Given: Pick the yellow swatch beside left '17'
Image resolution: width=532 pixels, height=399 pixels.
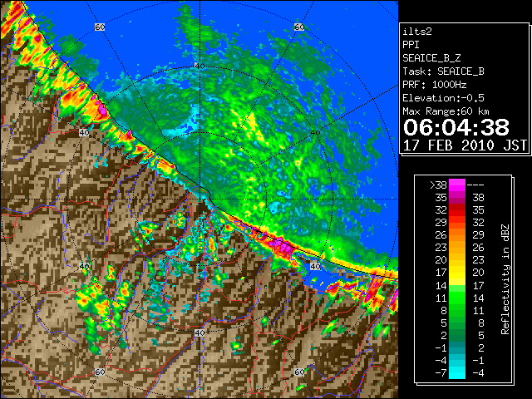Looking at the screenshot, I should pos(457,273).
